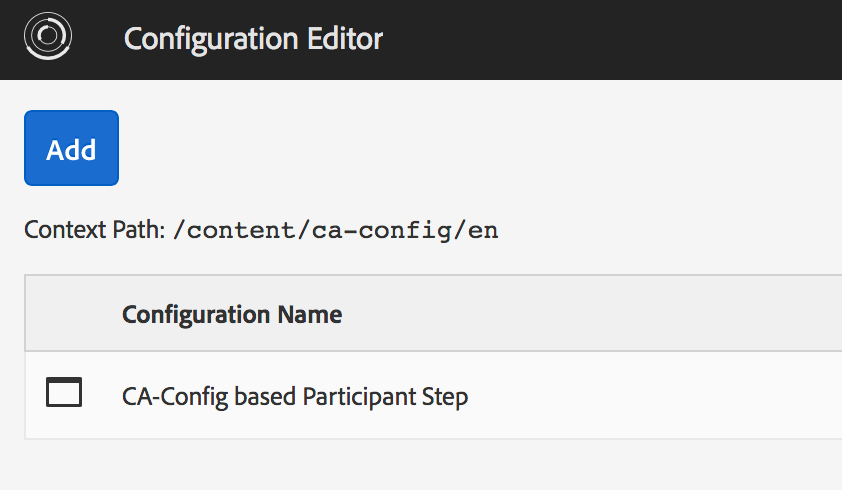This screenshot has height=490, width=842.
Task: Click the Adobe Experience Manager logo
Action: point(47,38)
